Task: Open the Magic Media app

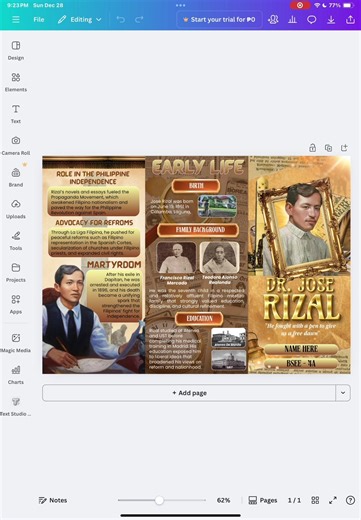Action: tap(16, 343)
